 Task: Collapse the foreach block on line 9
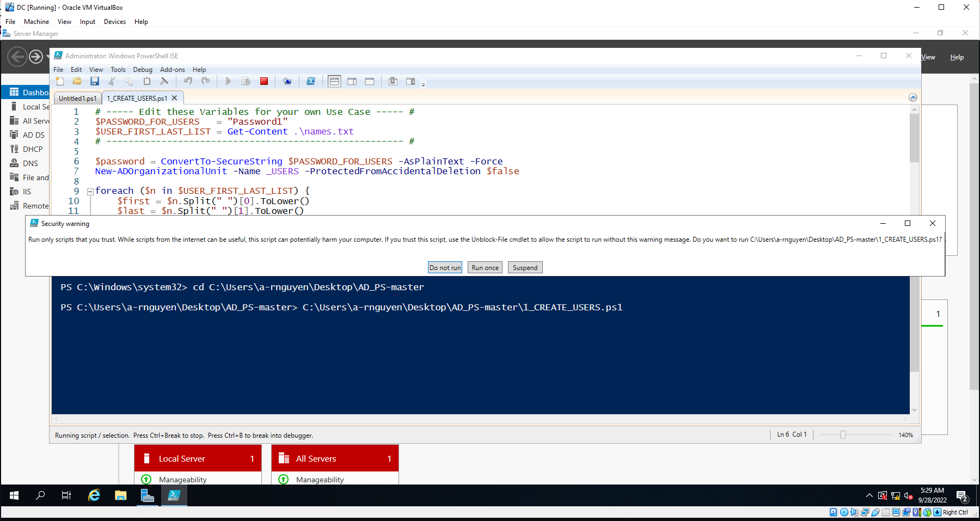90,192
